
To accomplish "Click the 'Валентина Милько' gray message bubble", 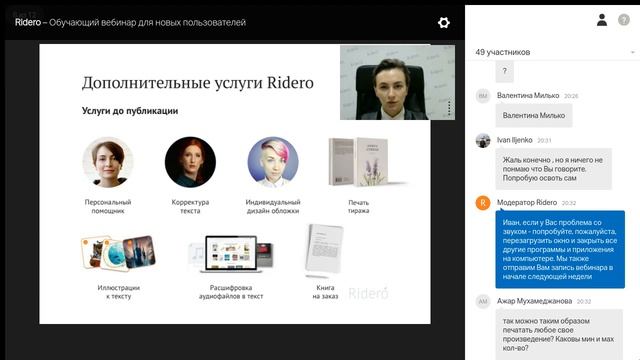I will (534, 116).
